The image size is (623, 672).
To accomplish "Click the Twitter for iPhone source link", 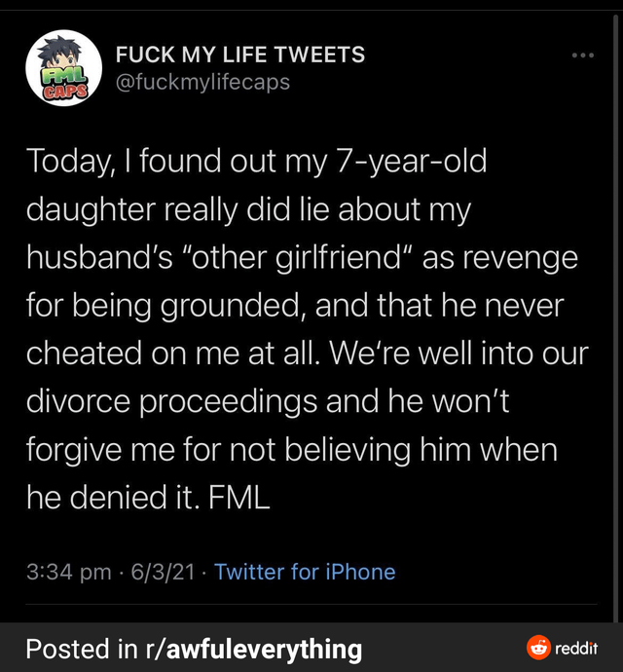I will click(305, 572).
